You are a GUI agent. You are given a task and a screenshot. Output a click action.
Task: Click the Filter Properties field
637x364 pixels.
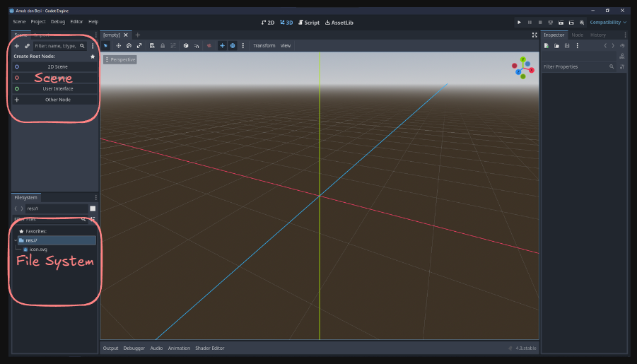coord(578,66)
